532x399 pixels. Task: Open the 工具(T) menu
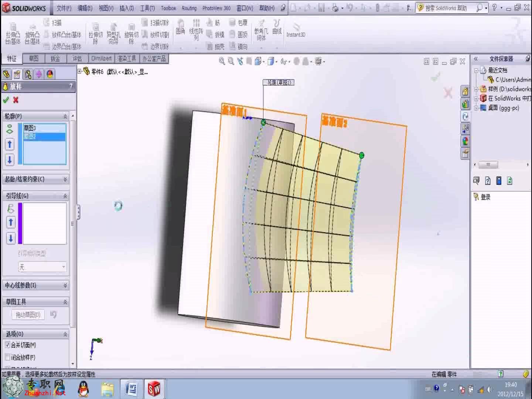pyautogui.click(x=147, y=8)
